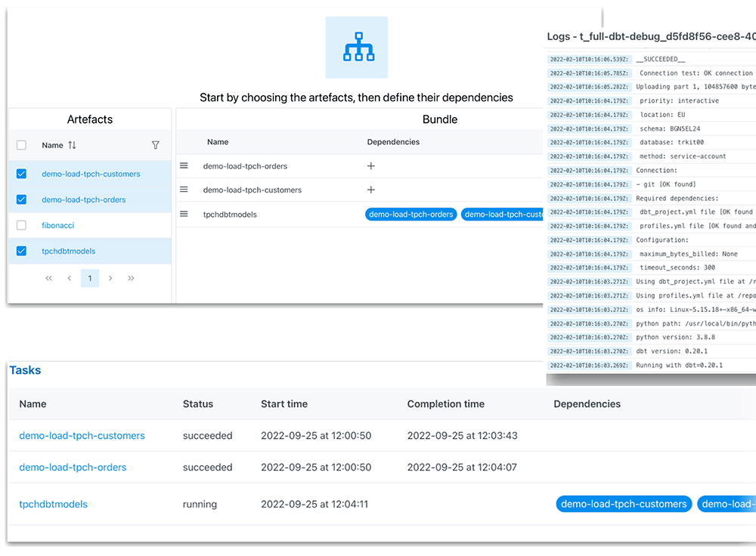The width and height of the screenshot is (756, 556).
Task: Uncheck the demo-load-tpch-customers artefact checkbox
Action: click(x=21, y=174)
